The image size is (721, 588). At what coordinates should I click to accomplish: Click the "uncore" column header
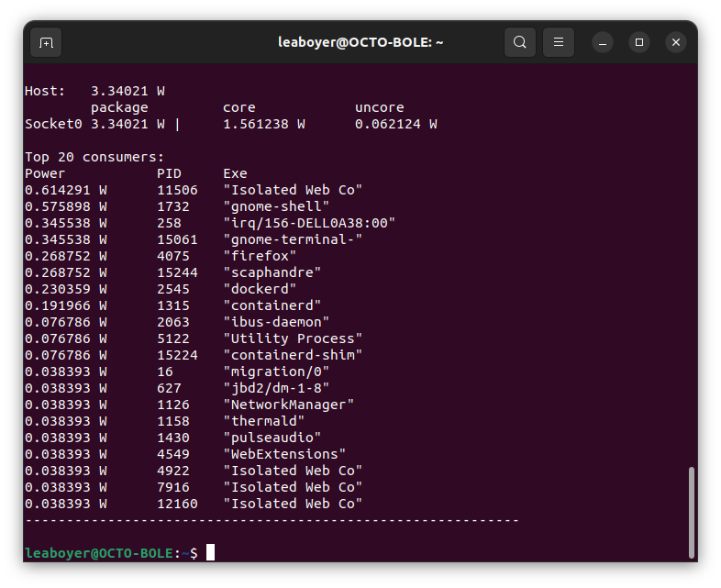point(379,107)
